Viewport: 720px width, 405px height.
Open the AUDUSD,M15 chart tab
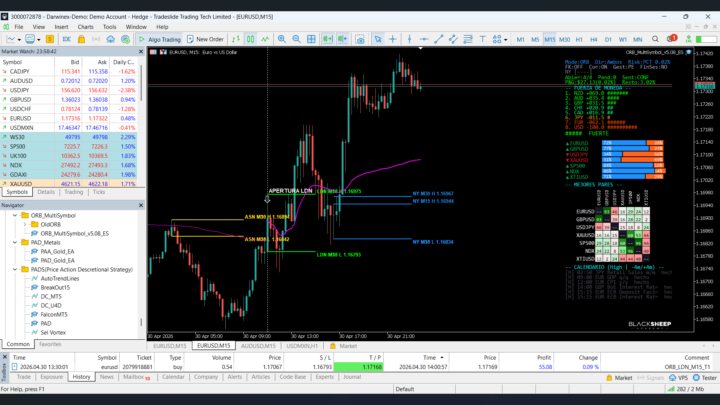pyautogui.click(x=258, y=346)
